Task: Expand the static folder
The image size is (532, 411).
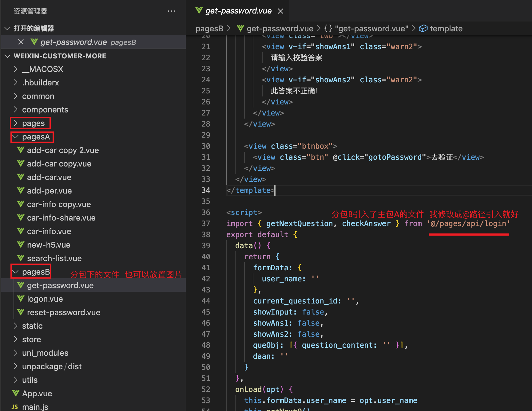Action: pyautogui.click(x=16, y=326)
